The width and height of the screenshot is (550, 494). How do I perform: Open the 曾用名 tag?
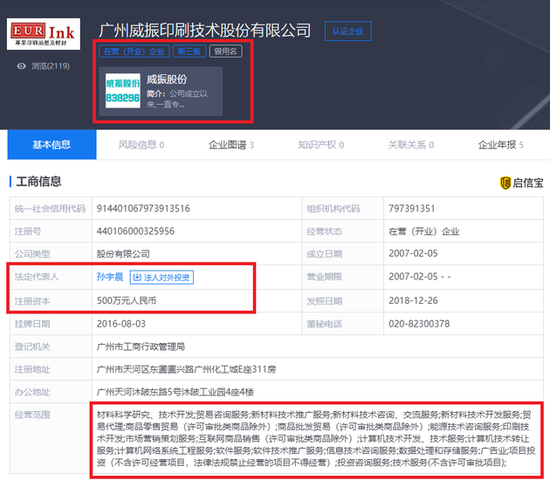(x=226, y=52)
